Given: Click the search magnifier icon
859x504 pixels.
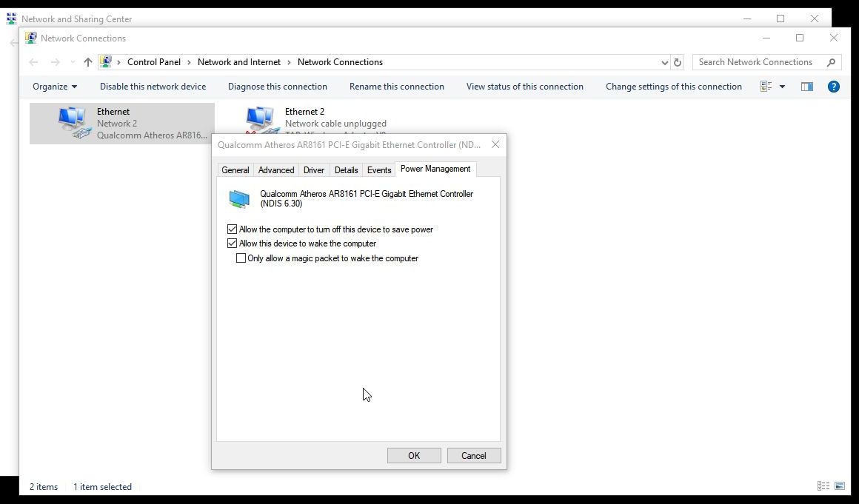Looking at the screenshot, I should [x=831, y=62].
